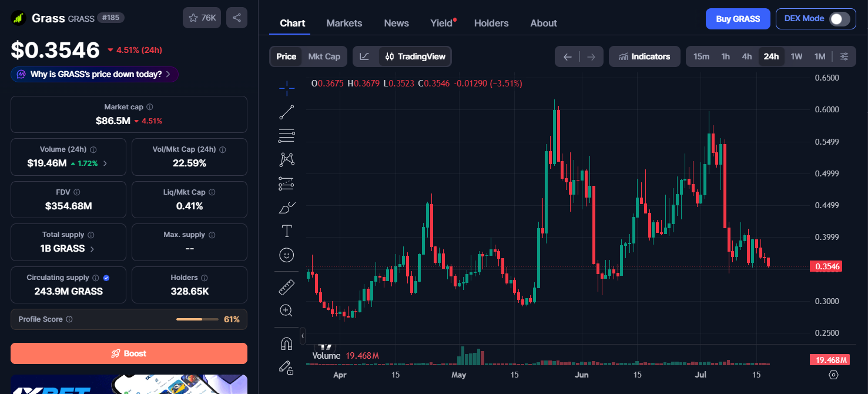Open the Fibonacci retracement lines tool

(287, 136)
